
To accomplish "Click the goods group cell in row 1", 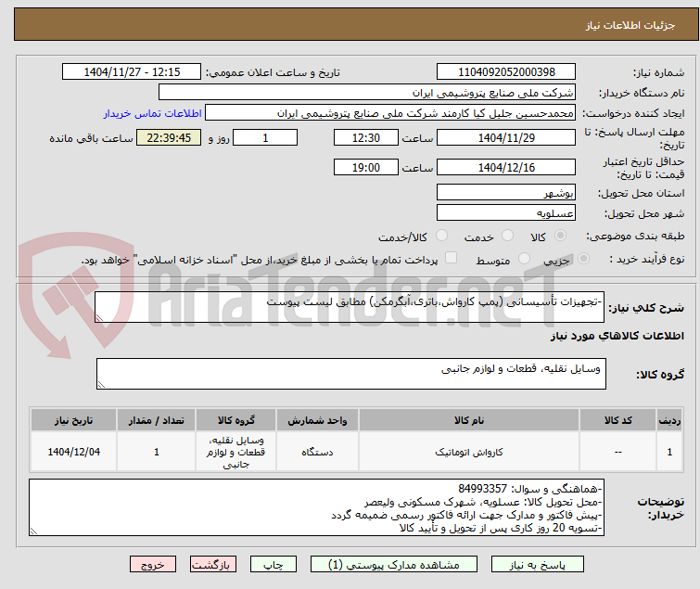I will pos(235,452).
